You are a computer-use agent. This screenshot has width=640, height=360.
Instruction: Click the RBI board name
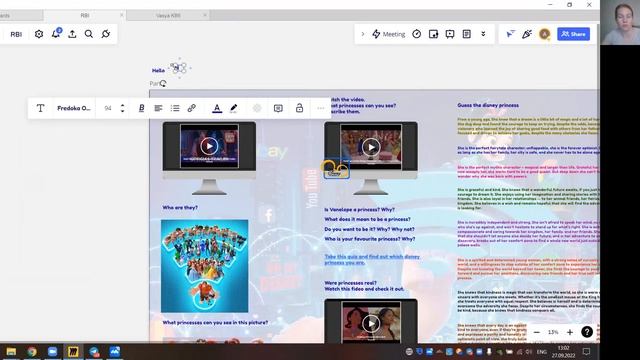(x=16, y=34)
